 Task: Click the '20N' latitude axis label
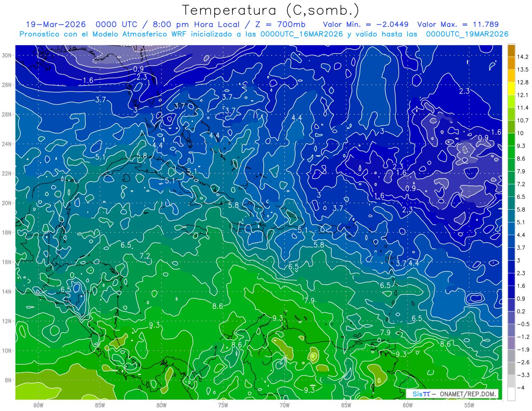[x=7, y=203]
